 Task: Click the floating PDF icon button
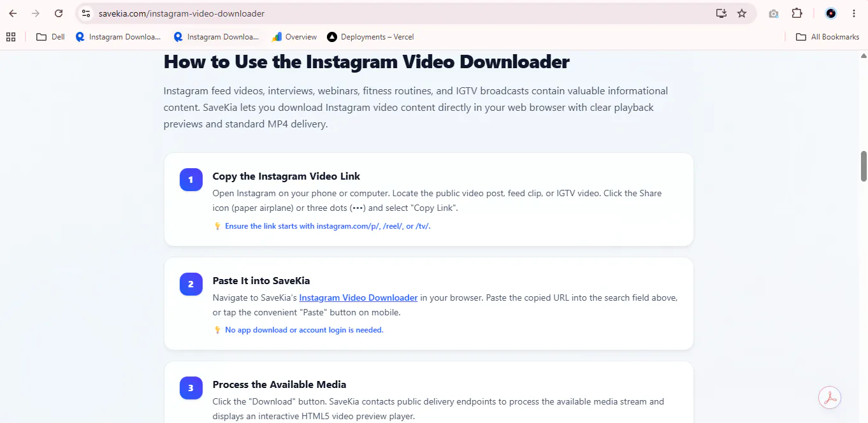[830, 398]
